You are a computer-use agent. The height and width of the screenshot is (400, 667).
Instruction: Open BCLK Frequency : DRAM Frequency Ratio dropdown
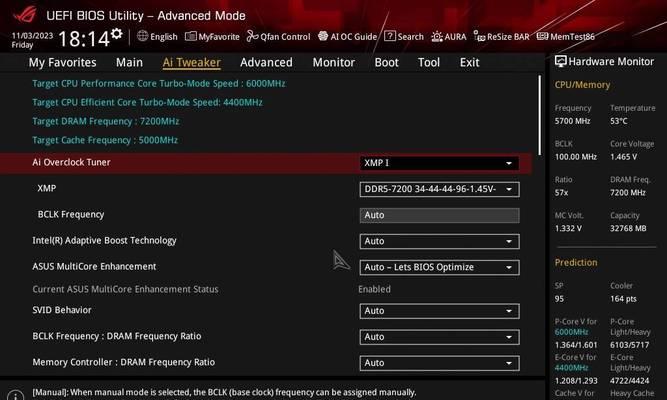tap(439, 337)
